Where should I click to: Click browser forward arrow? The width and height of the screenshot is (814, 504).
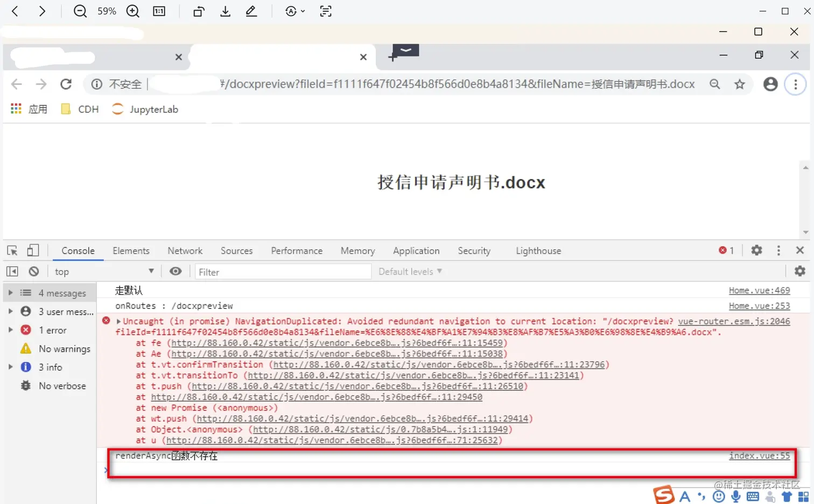41,84
